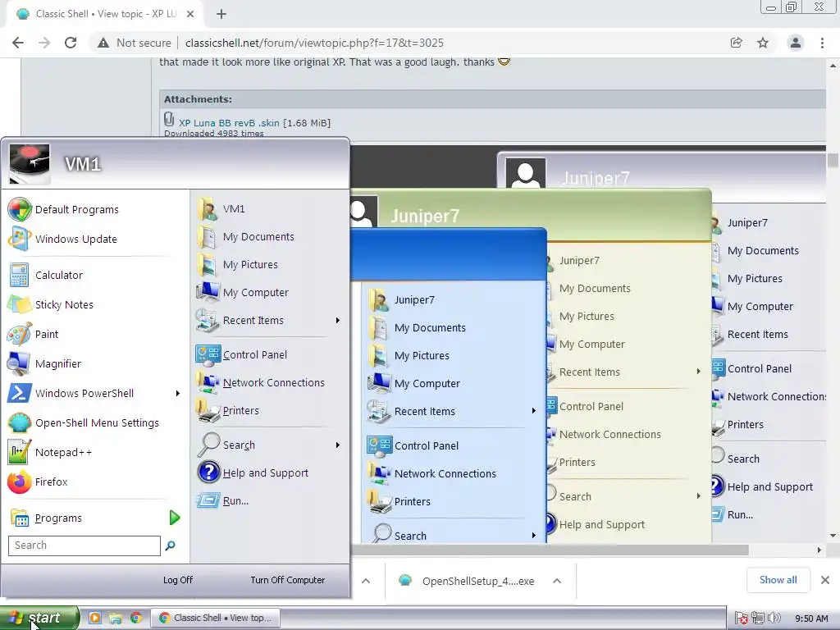Click the start menu search magnifier icon
Viewport: 840px width, 630px height.
[x=171, y=546]
